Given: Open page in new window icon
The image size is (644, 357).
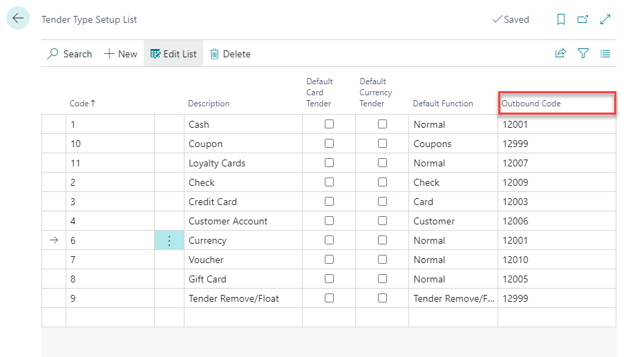Looking at the screenshot, I should point(583,19).
